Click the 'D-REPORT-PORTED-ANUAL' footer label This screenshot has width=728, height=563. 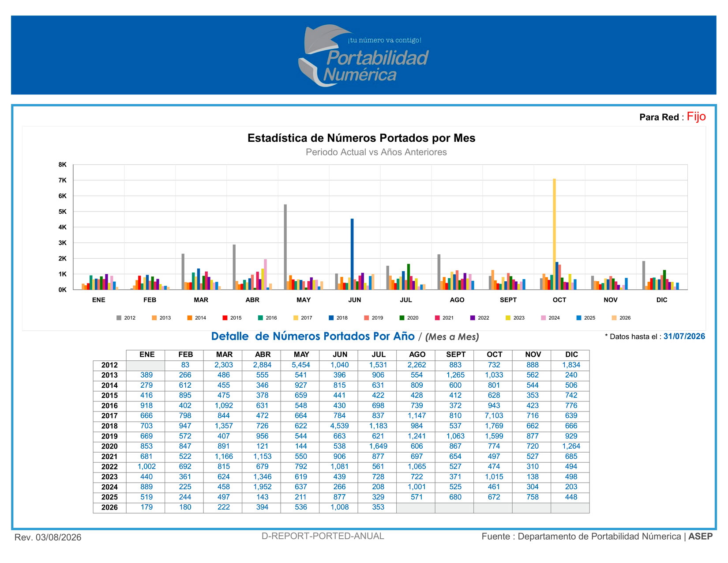tap(323, 537)
